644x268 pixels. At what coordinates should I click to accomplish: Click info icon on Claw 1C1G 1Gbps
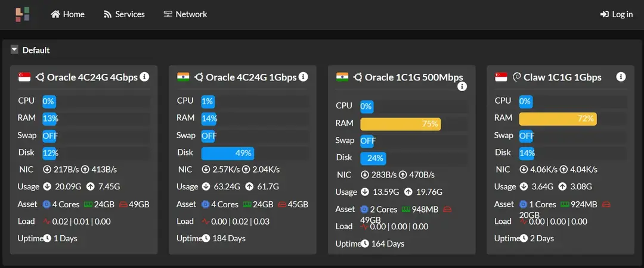[x=621, y=77]
